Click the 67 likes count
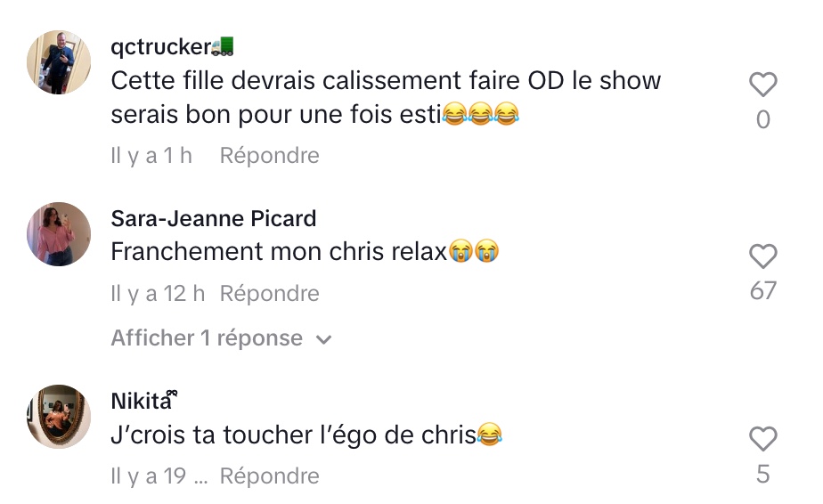 762,291
